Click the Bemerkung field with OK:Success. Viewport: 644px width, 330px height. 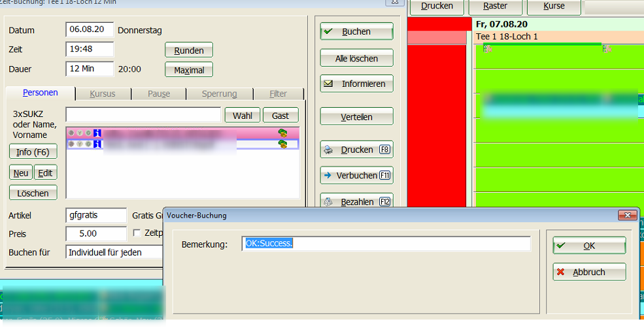coord(386,244)
